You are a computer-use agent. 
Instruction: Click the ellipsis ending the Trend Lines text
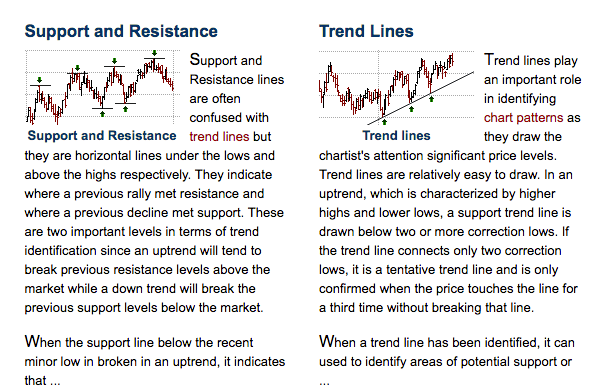coord(324,383)
